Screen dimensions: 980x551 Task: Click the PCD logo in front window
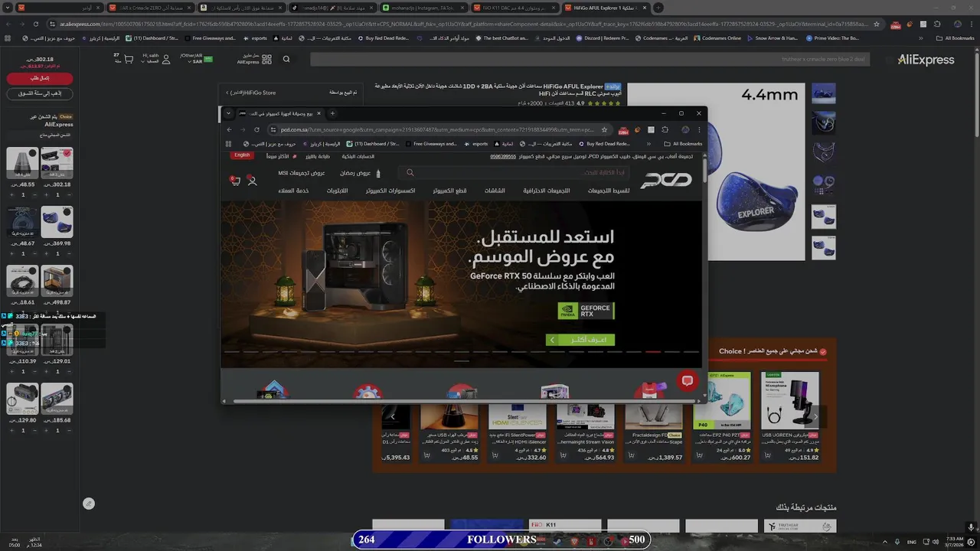click(x=666, y=180)
